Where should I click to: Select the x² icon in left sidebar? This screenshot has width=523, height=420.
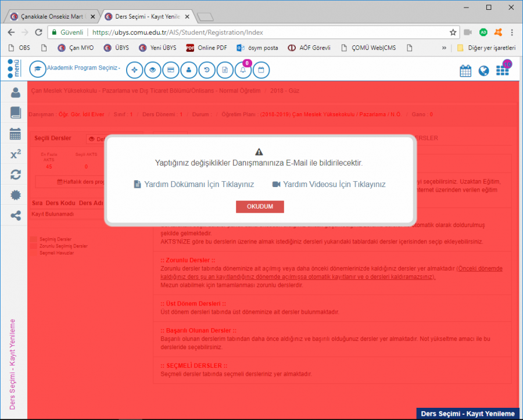click(x=15, y=154)
